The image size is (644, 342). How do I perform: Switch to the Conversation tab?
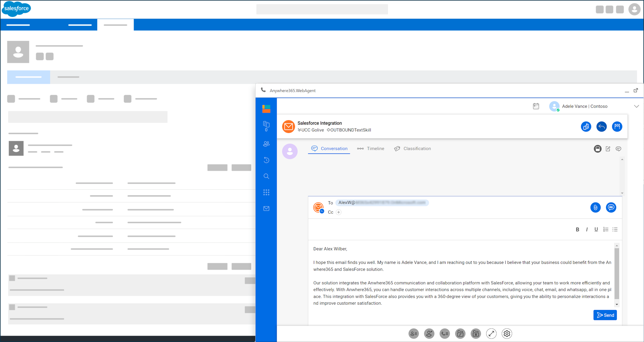point(329,149)
